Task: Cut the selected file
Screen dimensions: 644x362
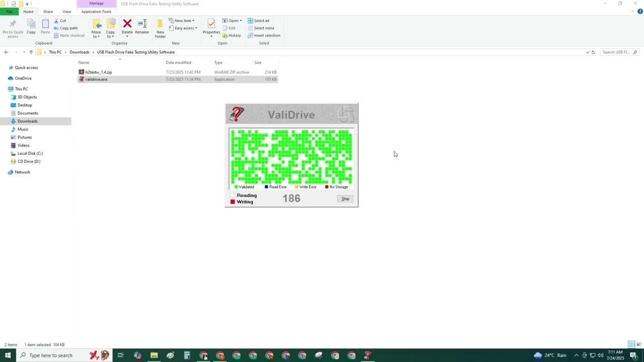Action: click(x=60, y=21)
